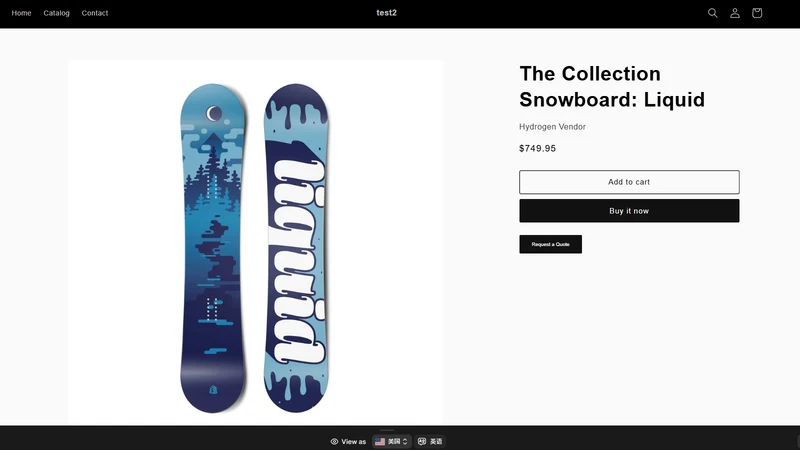Viewport: 800px width, 450px height.
Task: Open the Catalog menu item
Action: [x=56, y=13]
